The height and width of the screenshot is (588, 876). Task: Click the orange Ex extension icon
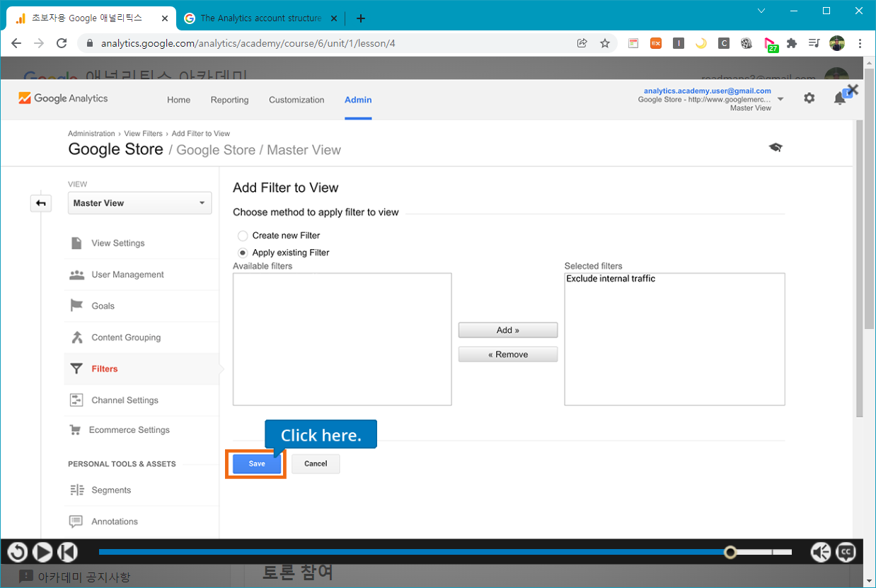point(656,43)
